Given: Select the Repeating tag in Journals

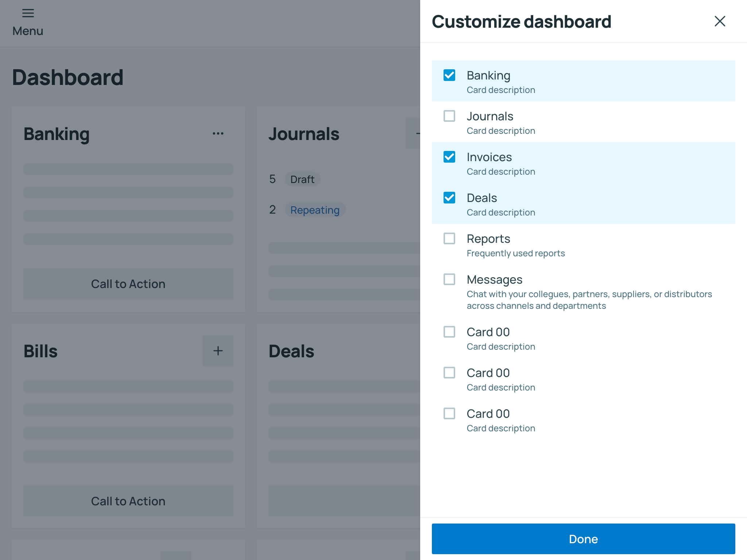Looking at the screenshot, I should coord(315,210).
